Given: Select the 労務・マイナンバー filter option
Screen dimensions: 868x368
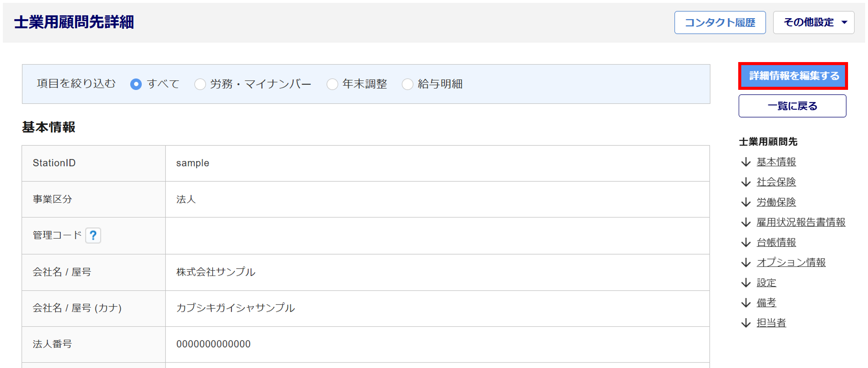Looking at the screenshot, I should 200,84.
